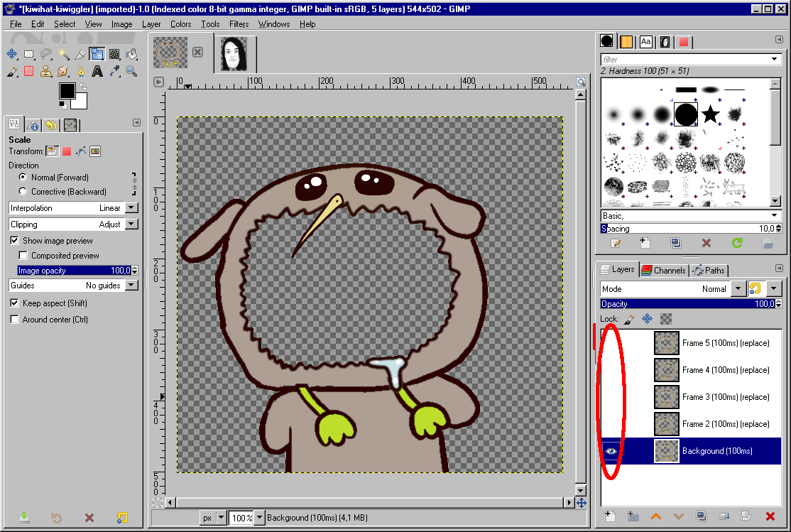Viewport: 791px width, 532px height.
Task: Select the Smudge tool
Action: (x=64, y=71)
